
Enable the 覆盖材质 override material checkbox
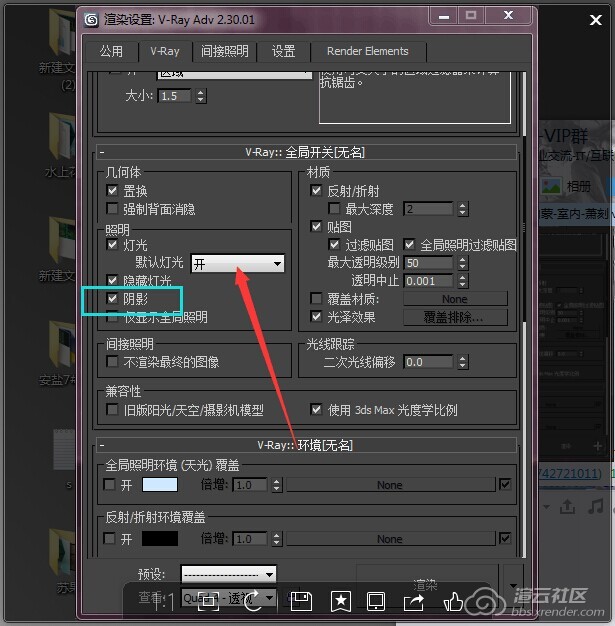tap(316, 298)
